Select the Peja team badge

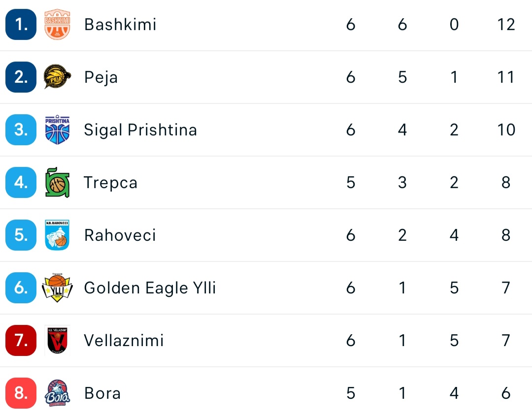(57, 77)
